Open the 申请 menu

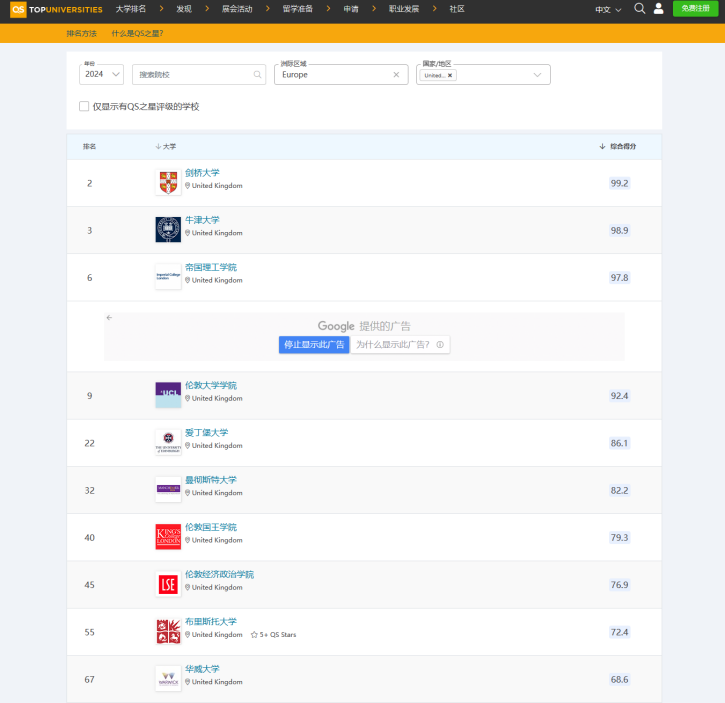[351, 9]
